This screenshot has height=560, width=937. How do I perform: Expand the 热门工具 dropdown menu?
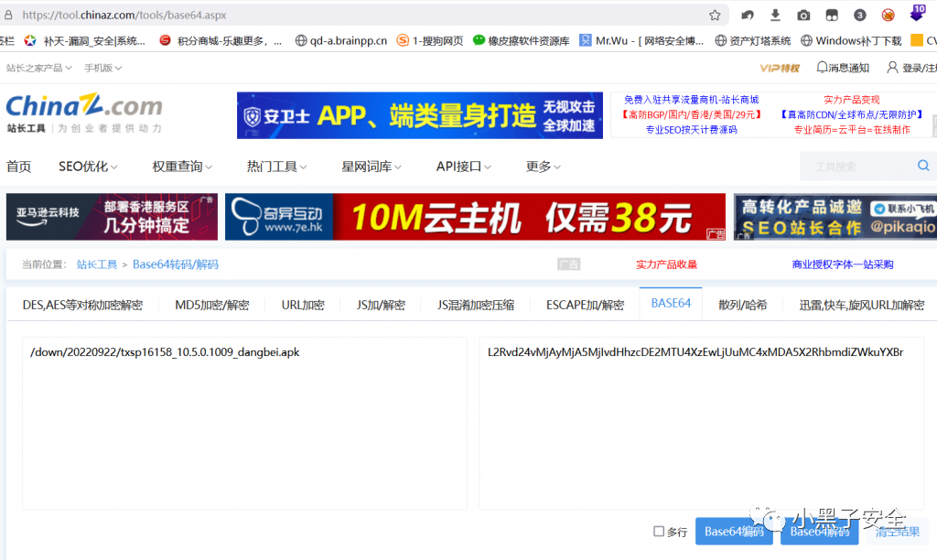(276, 167)
